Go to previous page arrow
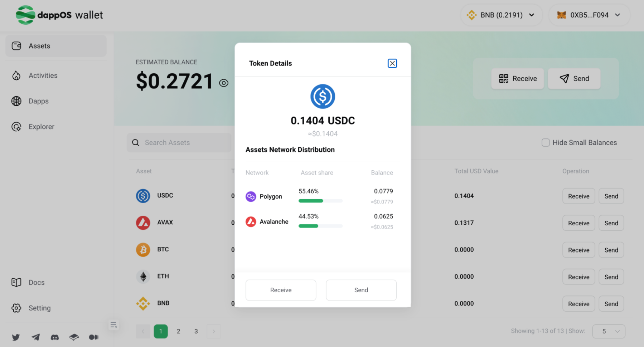644x347 pixels. click(143, 331)
